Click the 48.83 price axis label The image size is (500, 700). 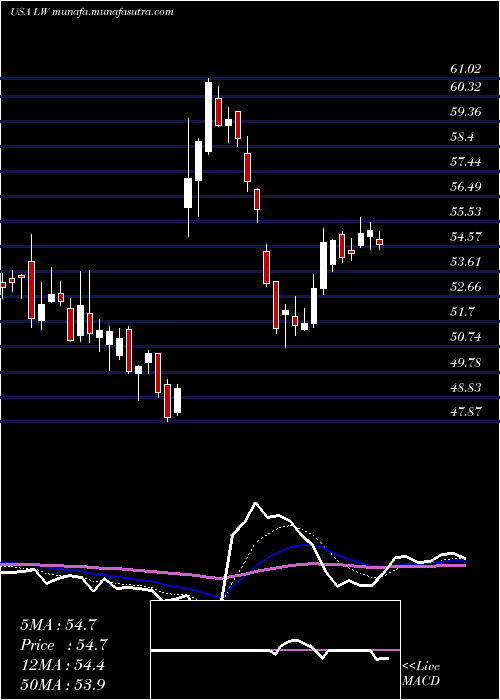[x=466, y=388]
